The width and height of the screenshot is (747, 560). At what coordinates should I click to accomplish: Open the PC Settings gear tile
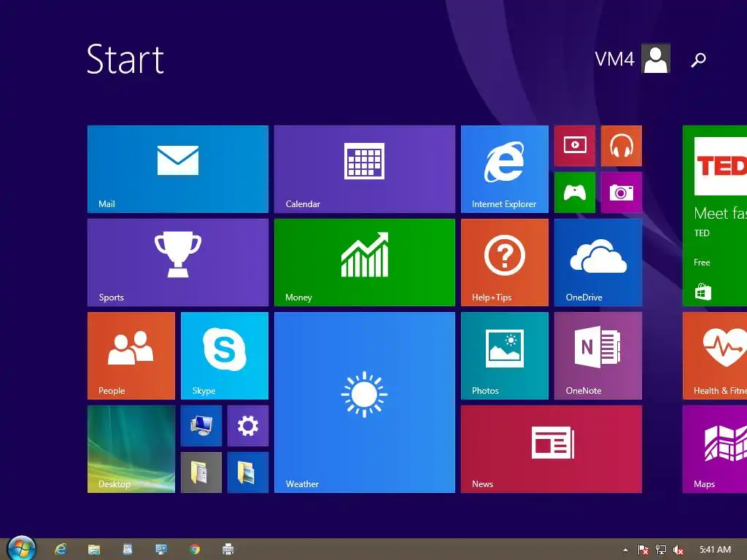click(x=248, y=426)
